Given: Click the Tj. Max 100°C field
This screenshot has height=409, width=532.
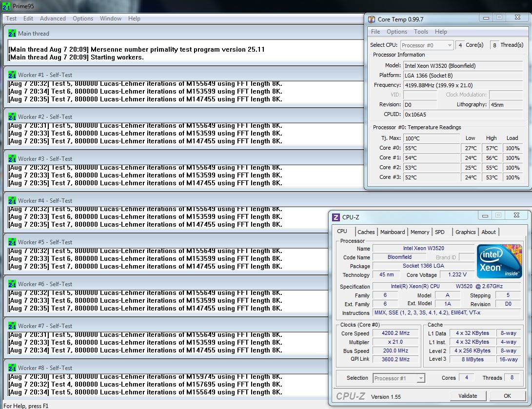Looking at the screenshot, I should click(x=431, y=138).
